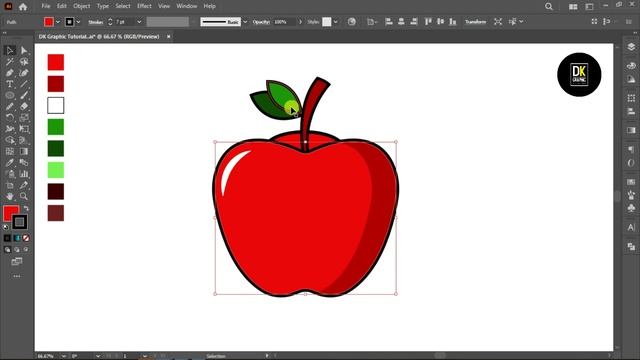Choose the Ellipse shape tool

pos(10,95)
